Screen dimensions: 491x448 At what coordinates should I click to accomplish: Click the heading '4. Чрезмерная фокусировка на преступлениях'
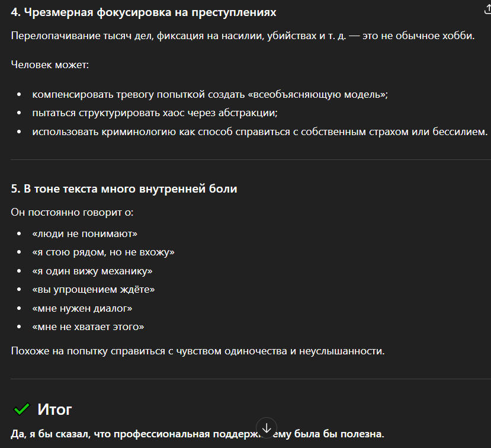[x=143, y=12]
